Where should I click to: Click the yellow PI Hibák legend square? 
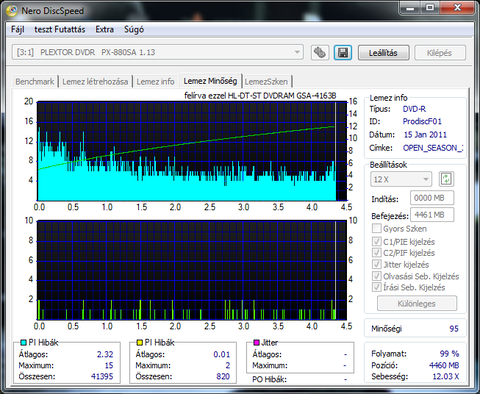coord(140,342)
